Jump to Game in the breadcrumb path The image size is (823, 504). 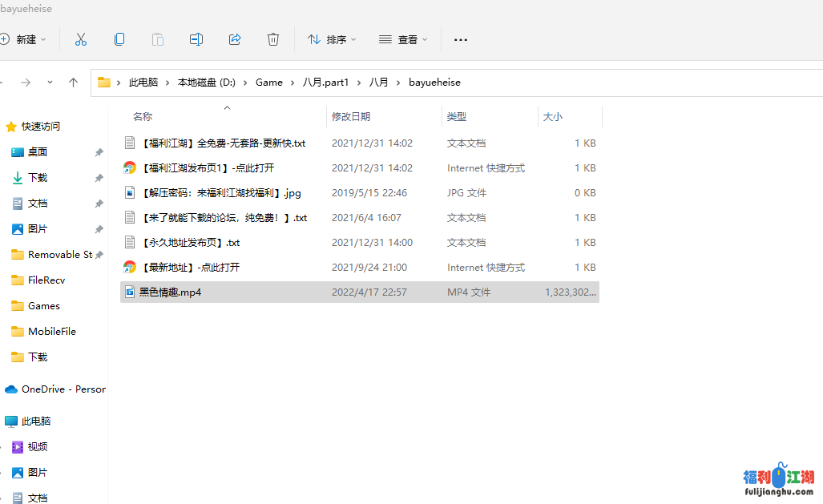tap(269, 83)
